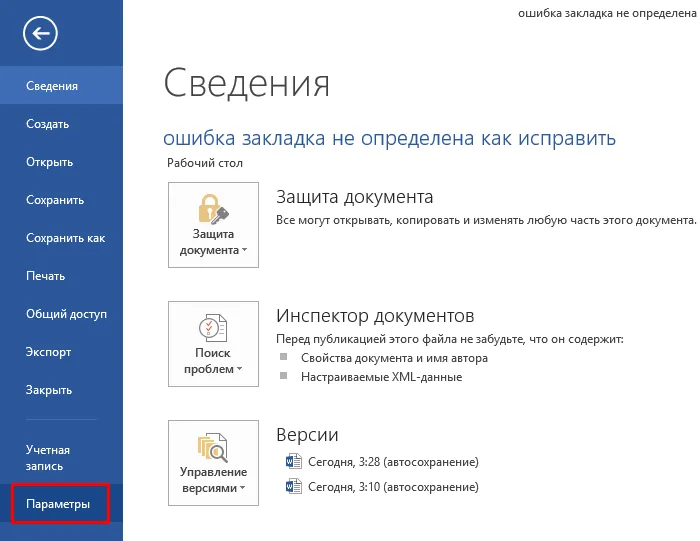Viewport: 700px width, 541px height.
Task: Click the large Сведения page heading
Action: tap(246, 83)
